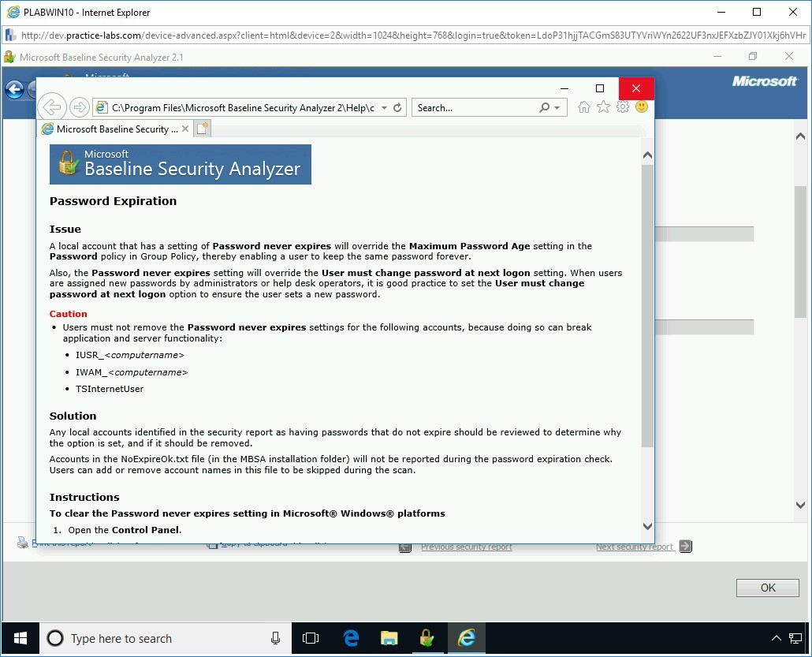The height and width of the screenshot is (657, 812).
Task: Click the red Caution label
Action: click(x=69, y=314)
